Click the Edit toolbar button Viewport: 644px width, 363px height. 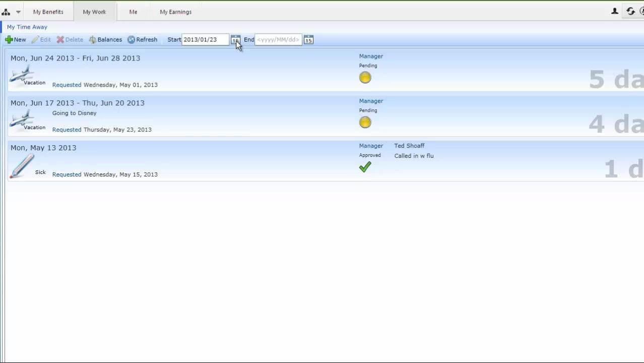[x=41, y=39]
